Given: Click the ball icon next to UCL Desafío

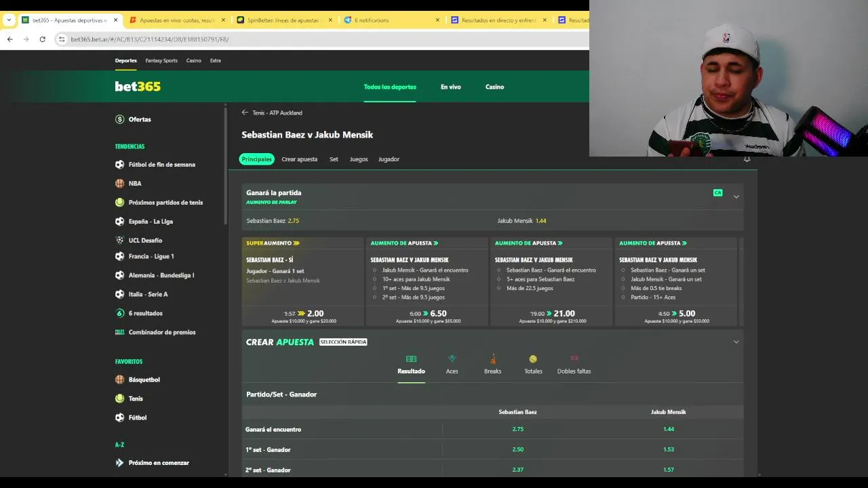Looking at the screenshot, I should (120, 241).
